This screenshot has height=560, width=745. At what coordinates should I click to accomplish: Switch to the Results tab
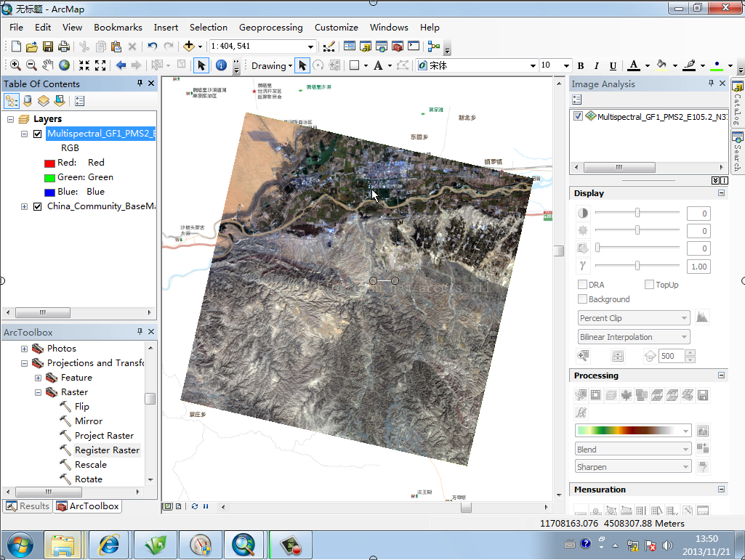[28, 506]
